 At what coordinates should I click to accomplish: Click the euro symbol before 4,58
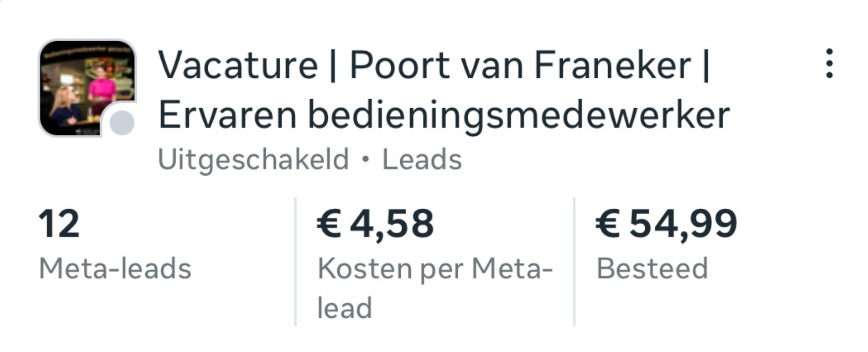(x=329, y=224)
